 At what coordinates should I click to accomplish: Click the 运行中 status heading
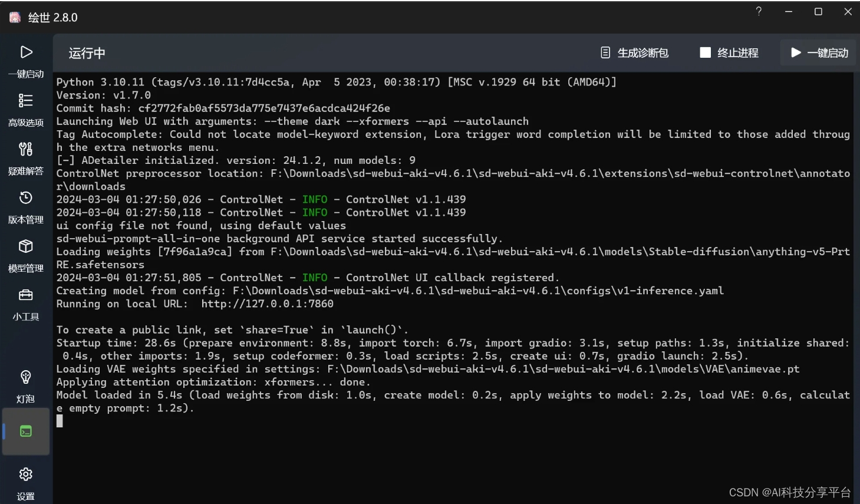coord(87,53)
